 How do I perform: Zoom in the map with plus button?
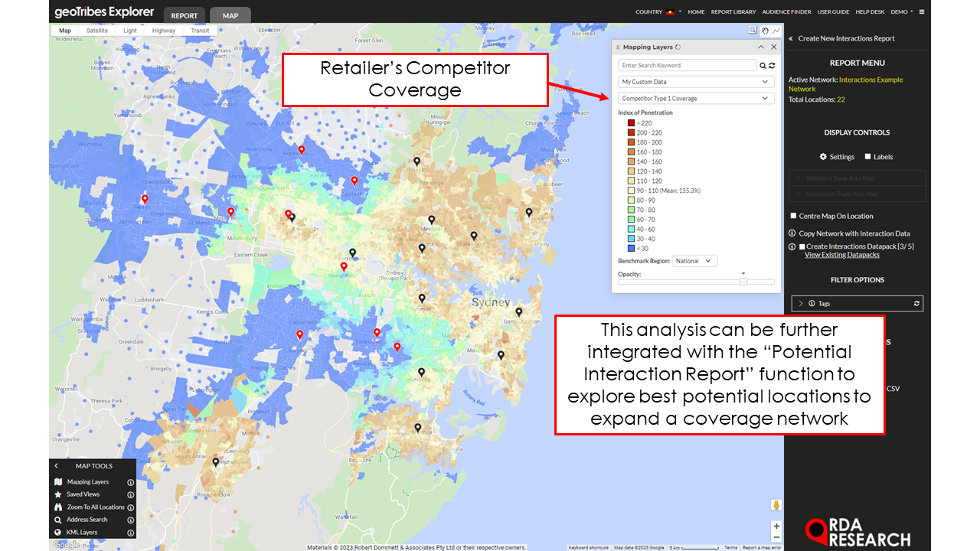pyautogui.click(x=776, y=527)
